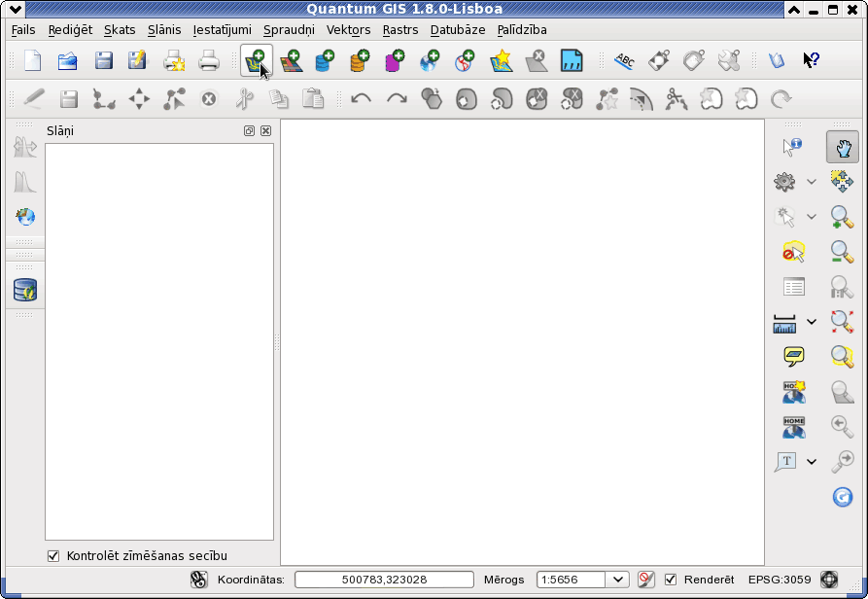
Task: Open the composer manager printer icon
Action: pos(209,60)
